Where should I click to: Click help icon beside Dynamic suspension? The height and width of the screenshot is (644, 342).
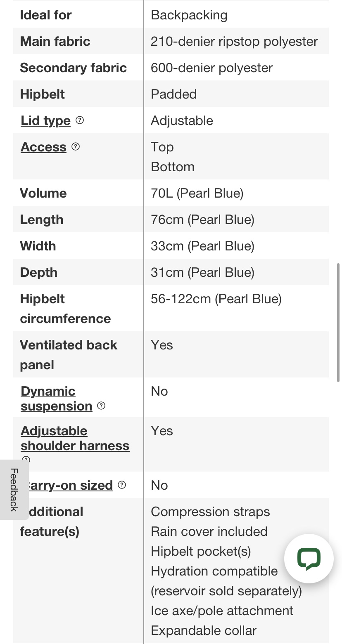click(x=101, y=406)
